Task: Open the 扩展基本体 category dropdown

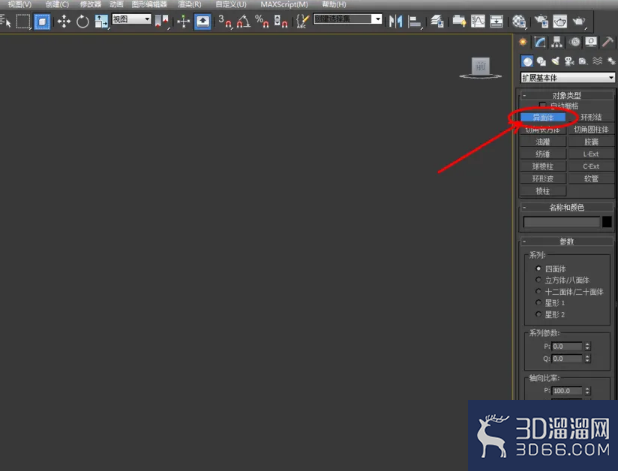Action: pyautogui.click(x=567, y=78)
